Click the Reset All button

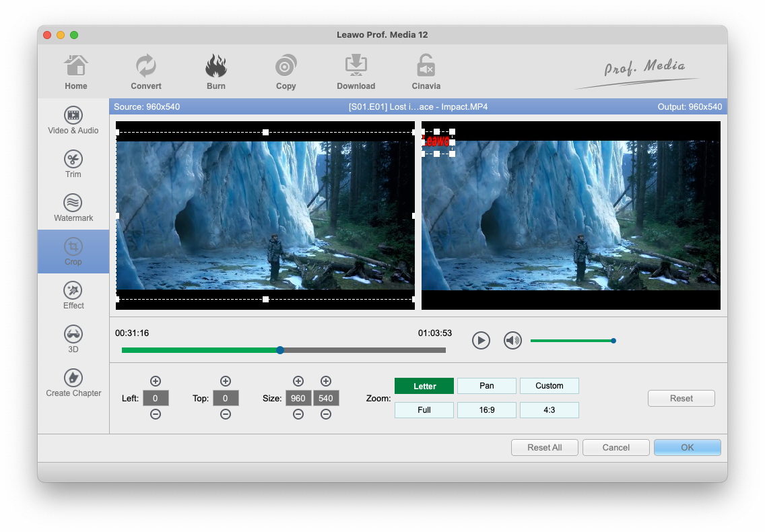544,448
